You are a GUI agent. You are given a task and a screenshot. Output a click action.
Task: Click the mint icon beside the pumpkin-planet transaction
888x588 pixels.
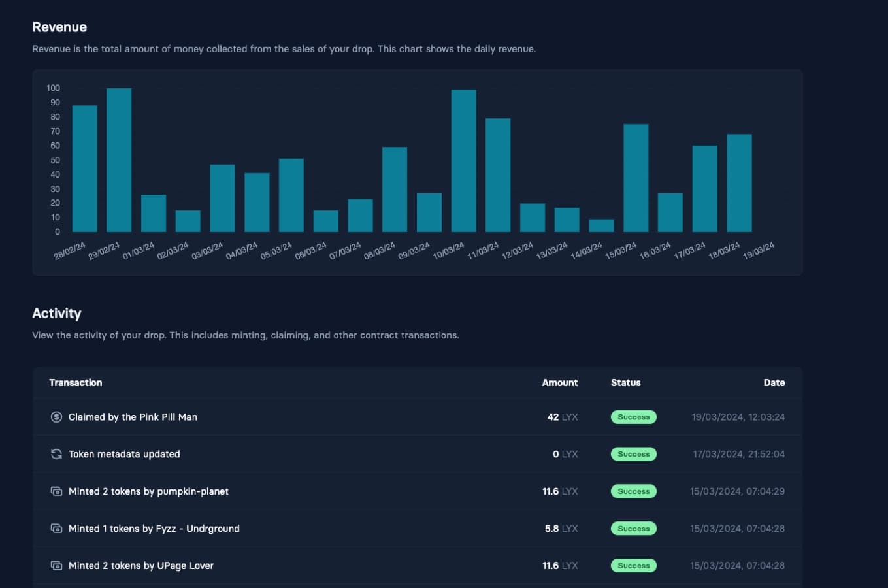click(56, 491)
